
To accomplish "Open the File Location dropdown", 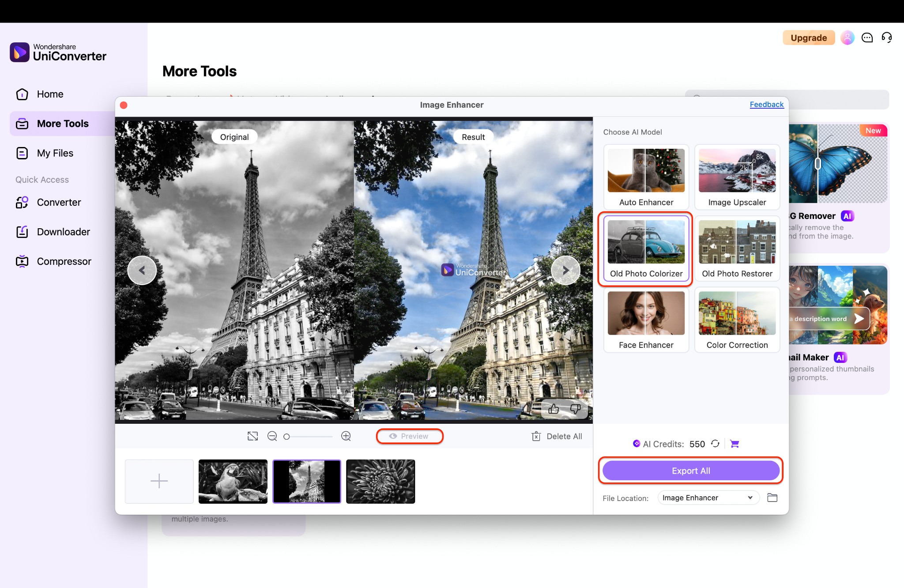I will point(708,498).
